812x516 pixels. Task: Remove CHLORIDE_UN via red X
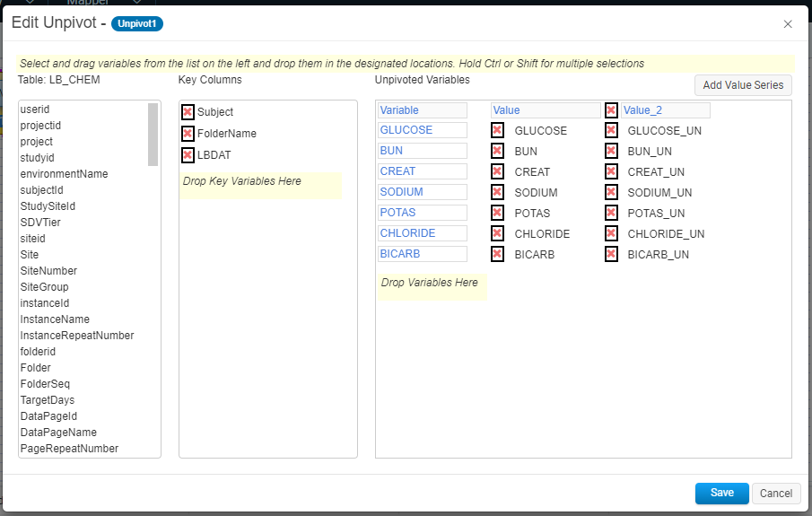(x=611, y=233)
